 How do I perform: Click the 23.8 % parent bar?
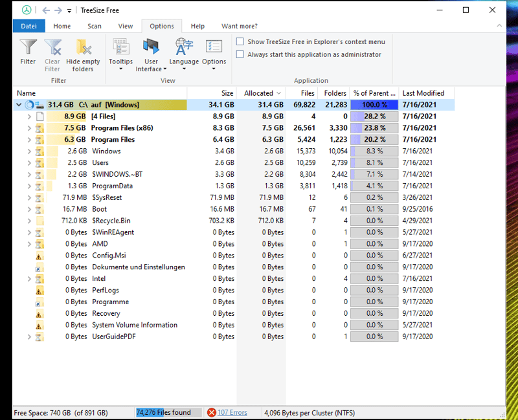coord(374,128)
